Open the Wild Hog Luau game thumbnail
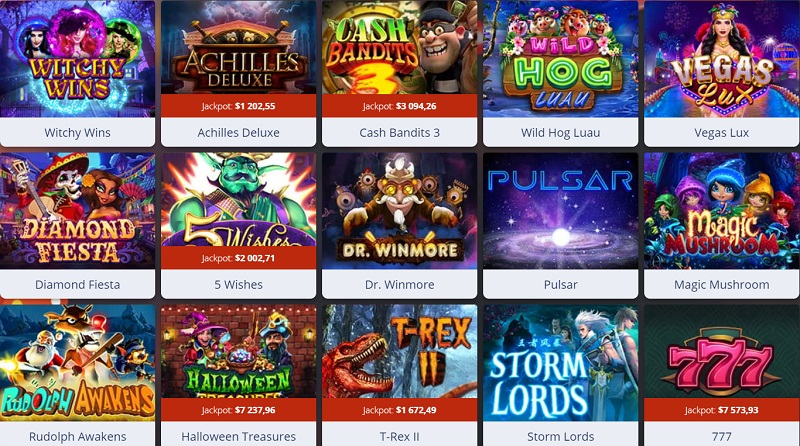The image size is (800, 446). 560,59
